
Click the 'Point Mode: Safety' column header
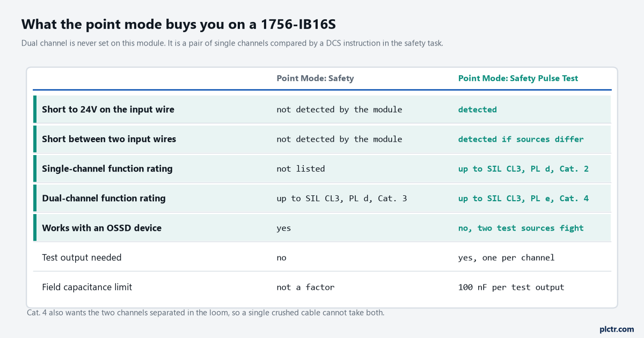click(x=315, y=78)
